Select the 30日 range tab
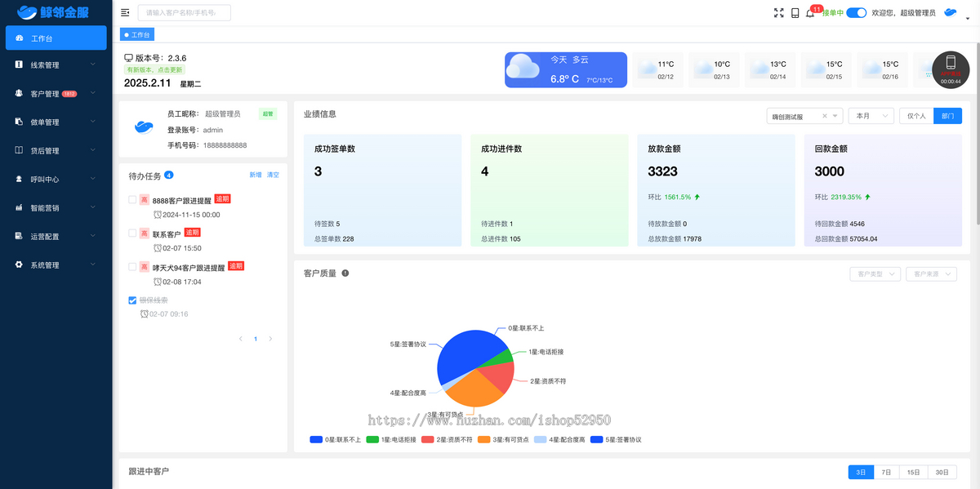980x489 pixels. (x=942, y=472)
